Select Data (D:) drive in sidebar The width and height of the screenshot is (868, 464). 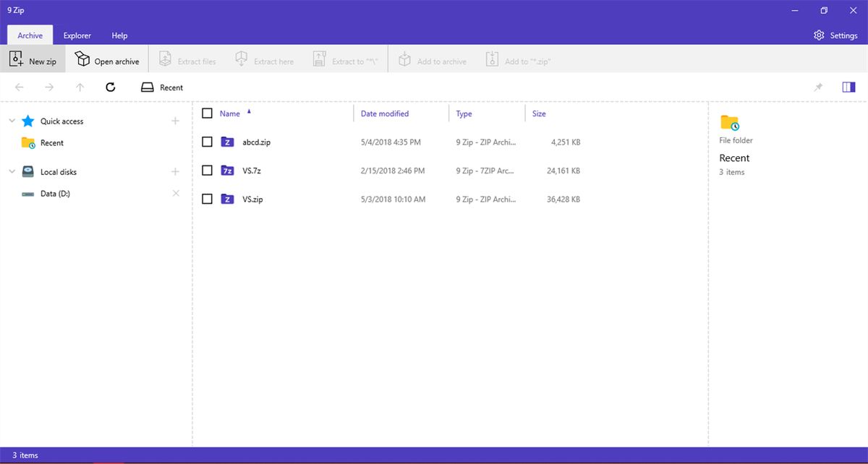pos(55,194)
